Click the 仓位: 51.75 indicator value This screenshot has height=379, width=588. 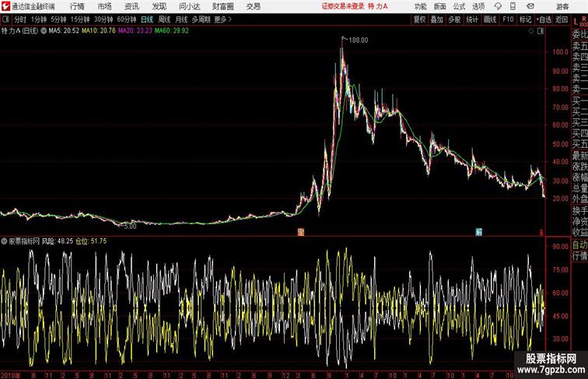(x=91, y=241)
